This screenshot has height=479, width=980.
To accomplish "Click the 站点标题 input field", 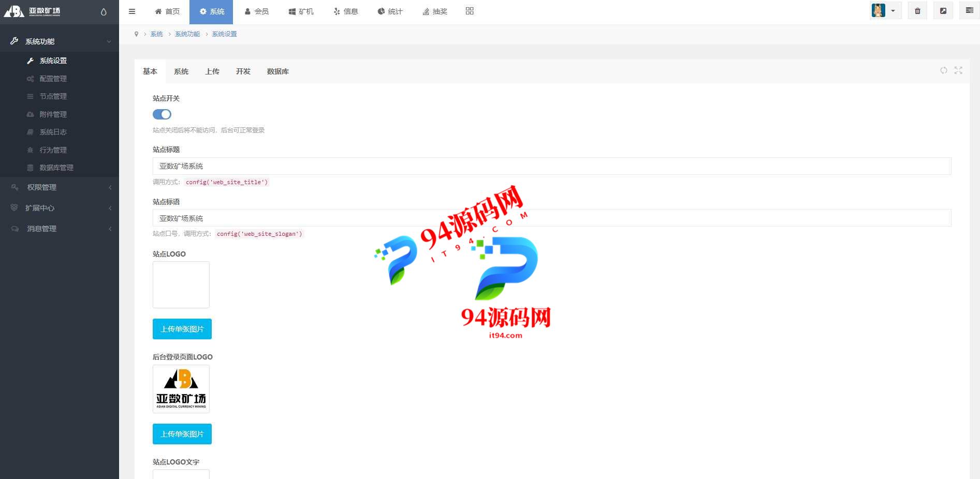I will tap(552, 166).
